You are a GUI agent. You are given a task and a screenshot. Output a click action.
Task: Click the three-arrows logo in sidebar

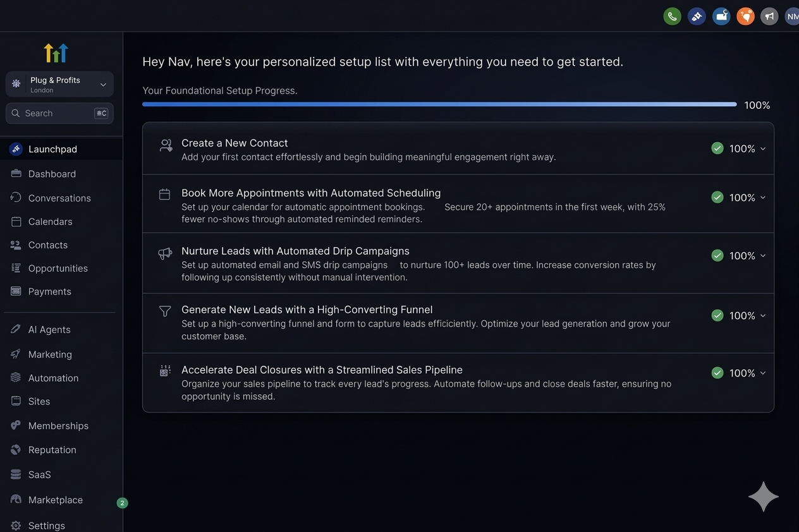click(56, 53)
